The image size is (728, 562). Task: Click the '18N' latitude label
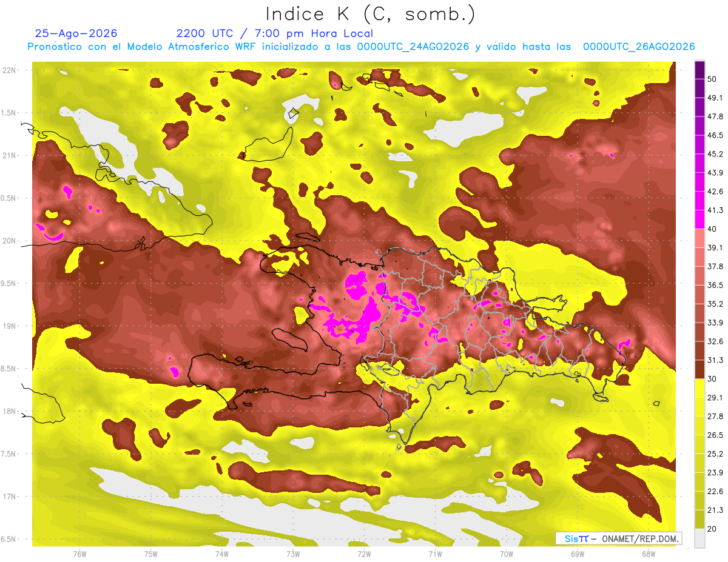9,412
